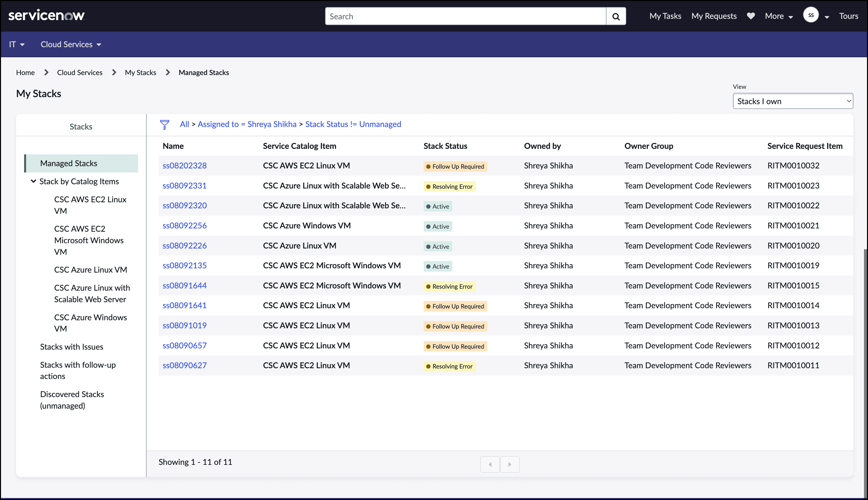Viewport: 868px width, 500px height.
Task: Click the SS user avatar
Action: pos(811,15)
